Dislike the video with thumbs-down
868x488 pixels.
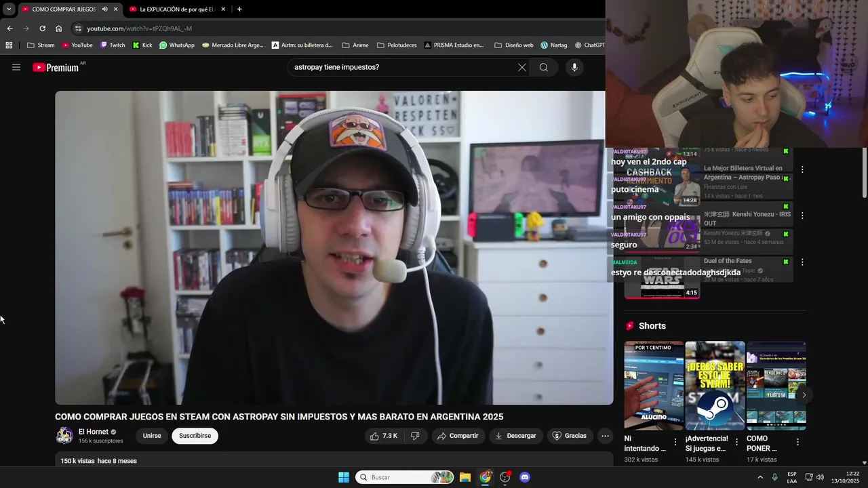415,436
